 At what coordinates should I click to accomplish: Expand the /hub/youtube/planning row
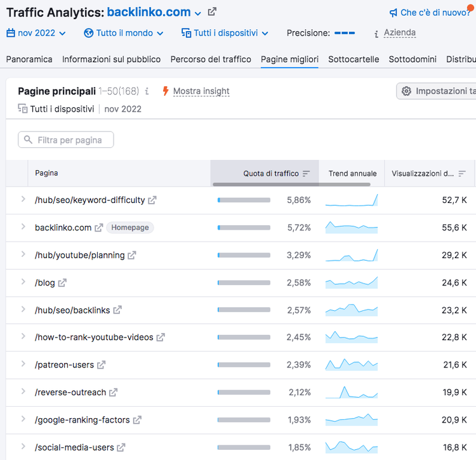point(23,254)
